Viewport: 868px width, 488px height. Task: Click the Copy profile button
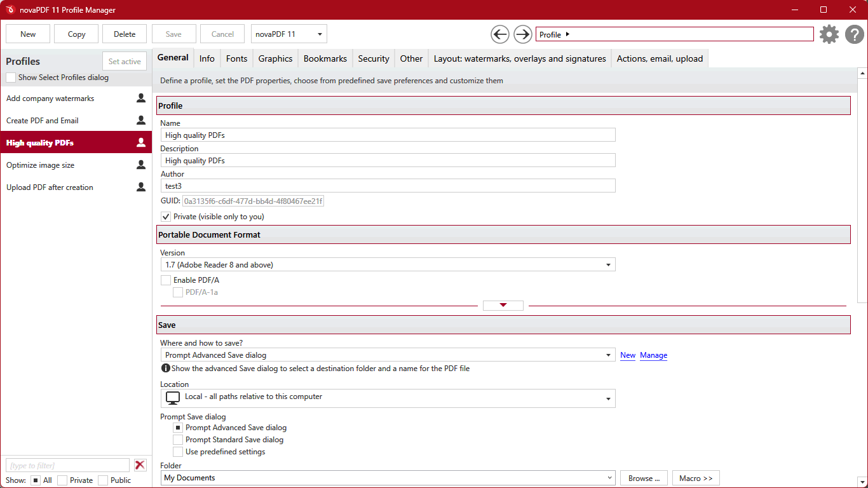76,34
